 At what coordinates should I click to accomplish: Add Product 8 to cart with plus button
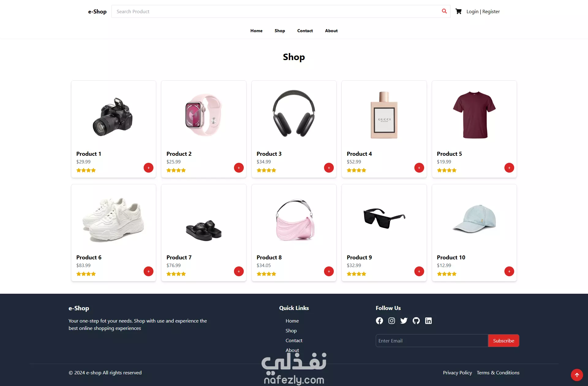[329, 271]
